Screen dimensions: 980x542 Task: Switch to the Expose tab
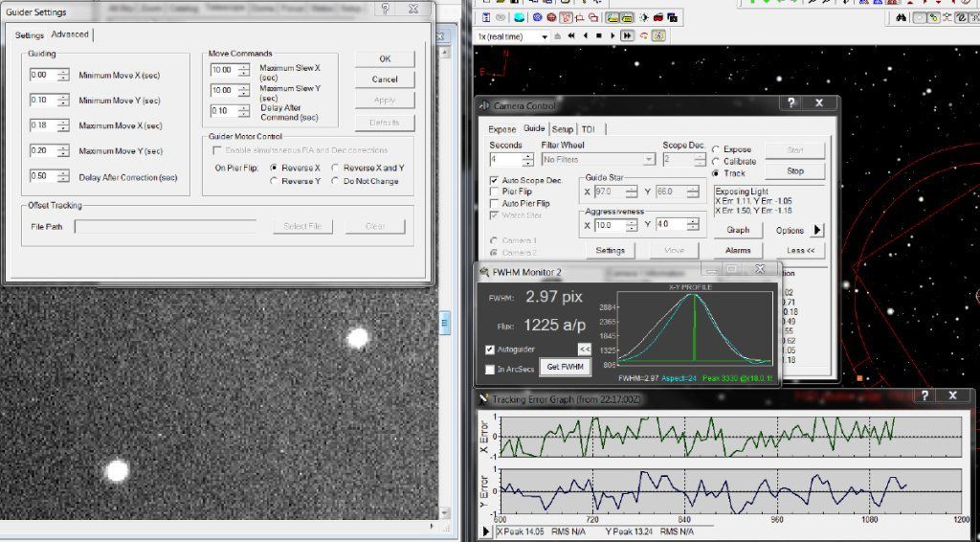pos(501,129)
